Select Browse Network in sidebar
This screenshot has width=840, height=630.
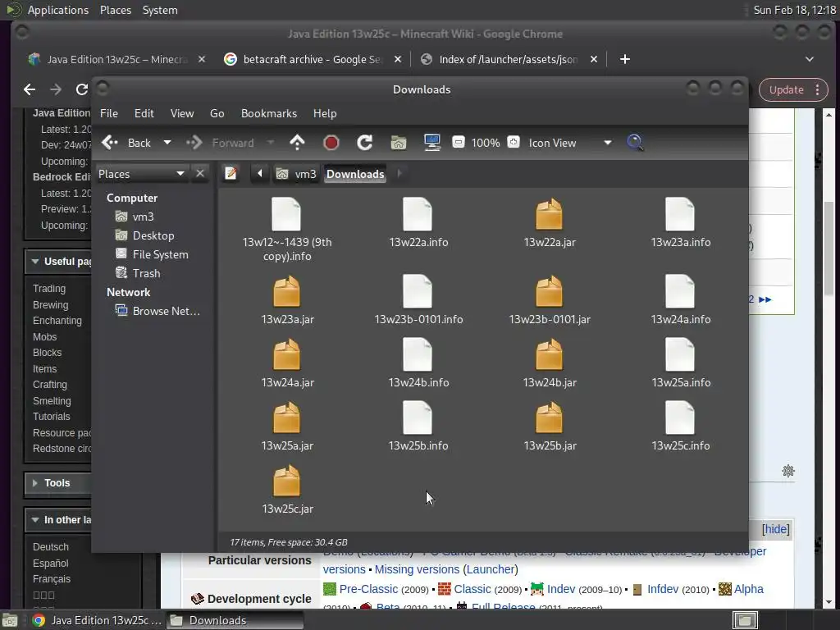pos(157,311)
